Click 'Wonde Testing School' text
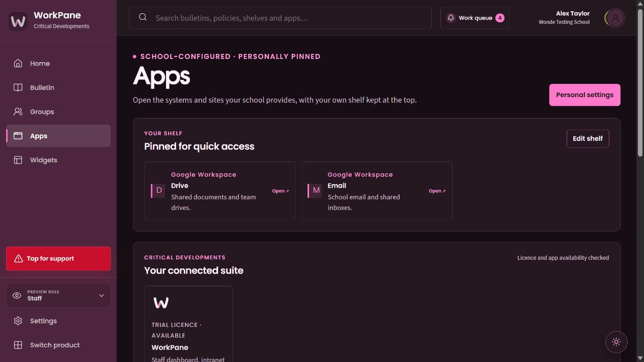644x362 pixels. point(564,22)
